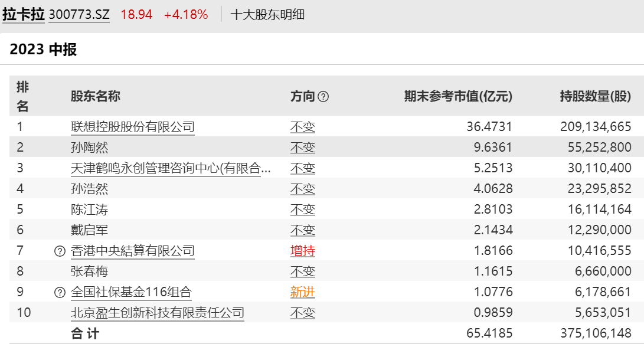Click 不变 in the 戴启军 row
Screen dimensions: 644x347
pos(303,230)
